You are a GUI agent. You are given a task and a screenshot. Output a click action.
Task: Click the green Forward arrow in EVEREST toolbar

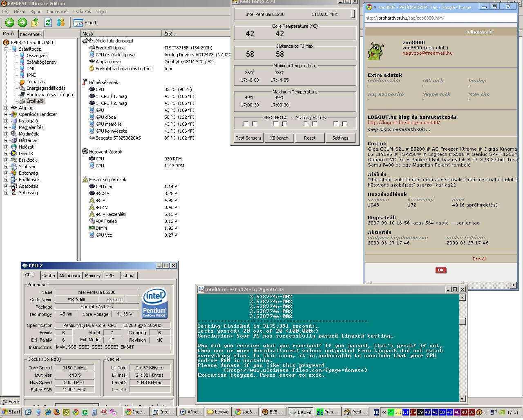pyautogui.click(x=22, y=22)
